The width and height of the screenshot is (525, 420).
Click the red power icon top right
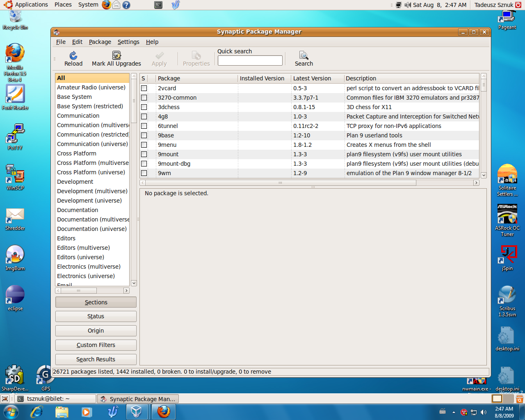[x=518, y=5]
